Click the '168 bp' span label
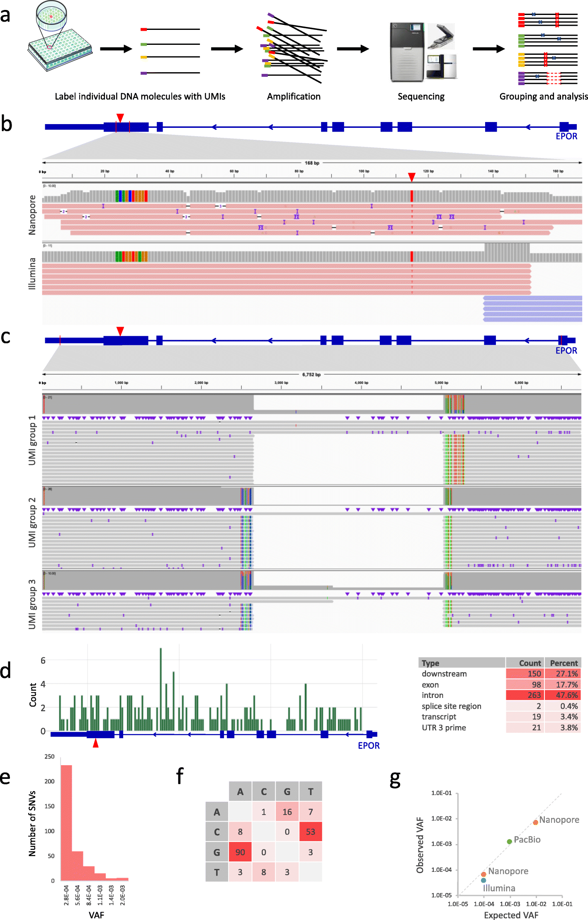This screenshot has width=588, height=920. point(312,163)
